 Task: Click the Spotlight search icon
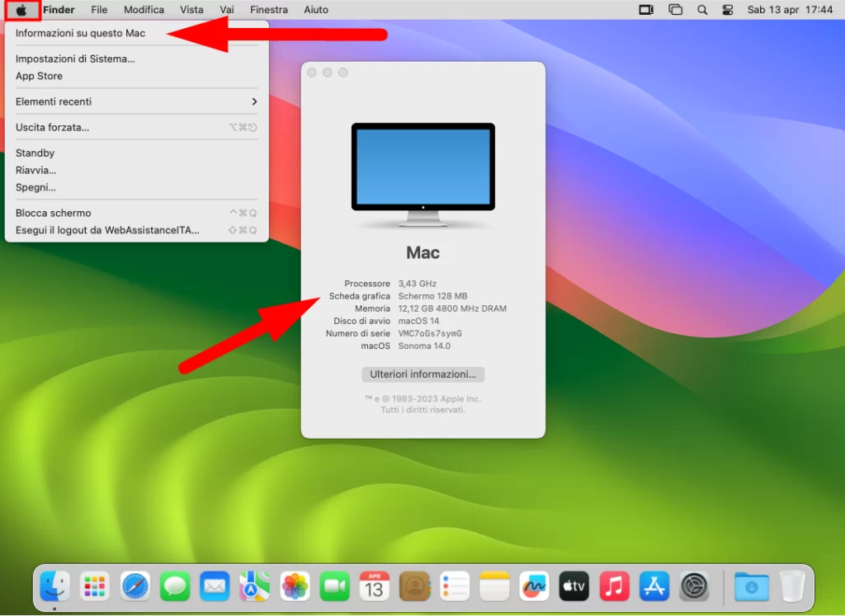point(702,10)
